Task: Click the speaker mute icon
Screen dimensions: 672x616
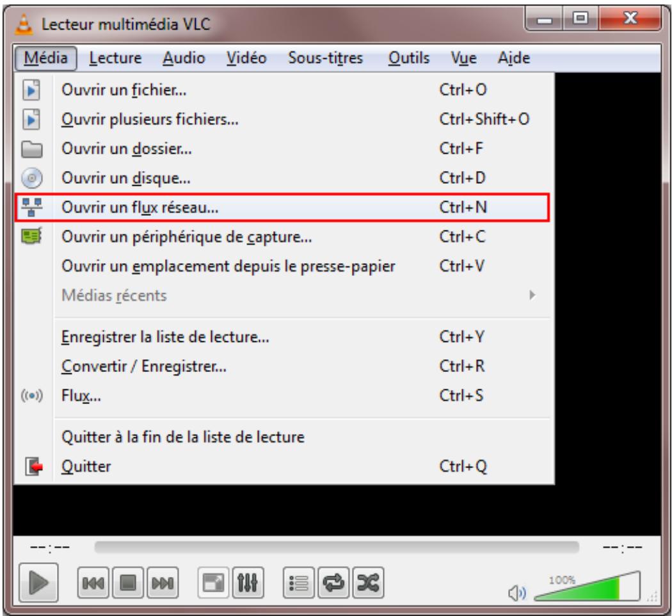Action: coord(517,593)
